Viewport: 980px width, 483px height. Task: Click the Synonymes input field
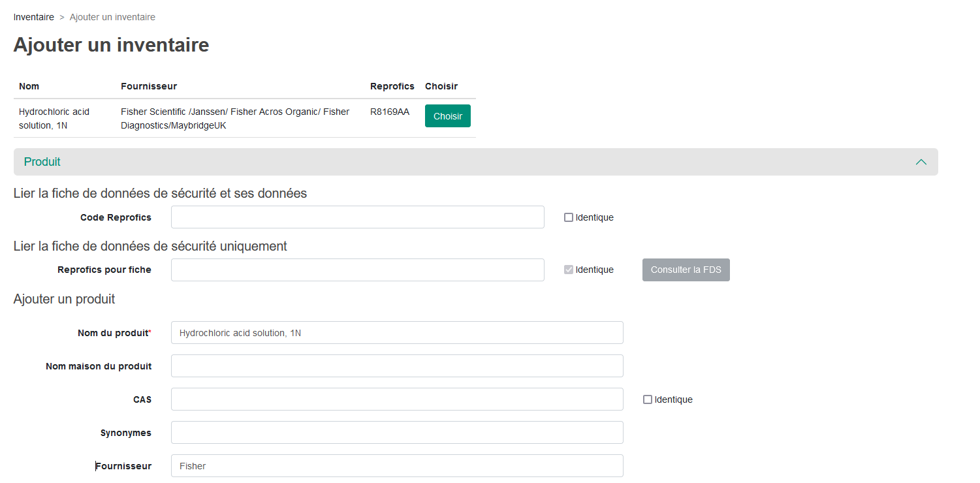tap(397, 433)
